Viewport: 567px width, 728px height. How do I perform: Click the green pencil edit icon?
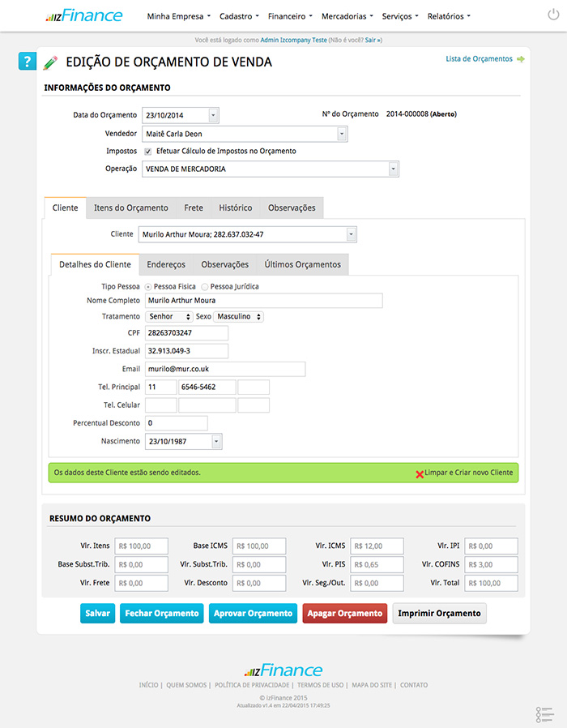click(50, 62)
